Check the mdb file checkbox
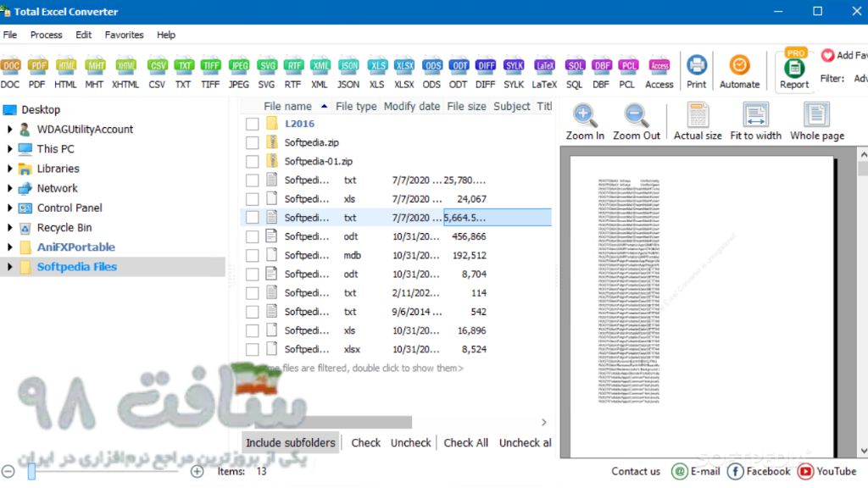Viewport: 868px width, 488px height. point(253,256)
